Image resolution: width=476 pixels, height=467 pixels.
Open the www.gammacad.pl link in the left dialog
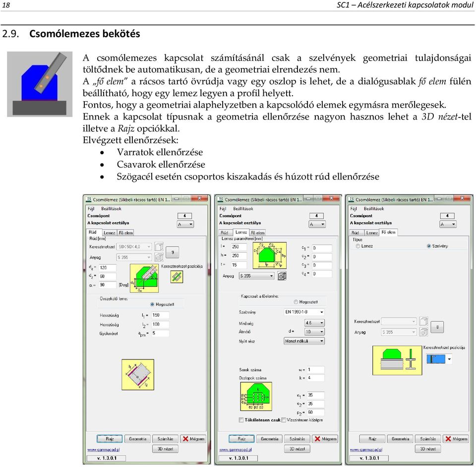pos(104,450)
